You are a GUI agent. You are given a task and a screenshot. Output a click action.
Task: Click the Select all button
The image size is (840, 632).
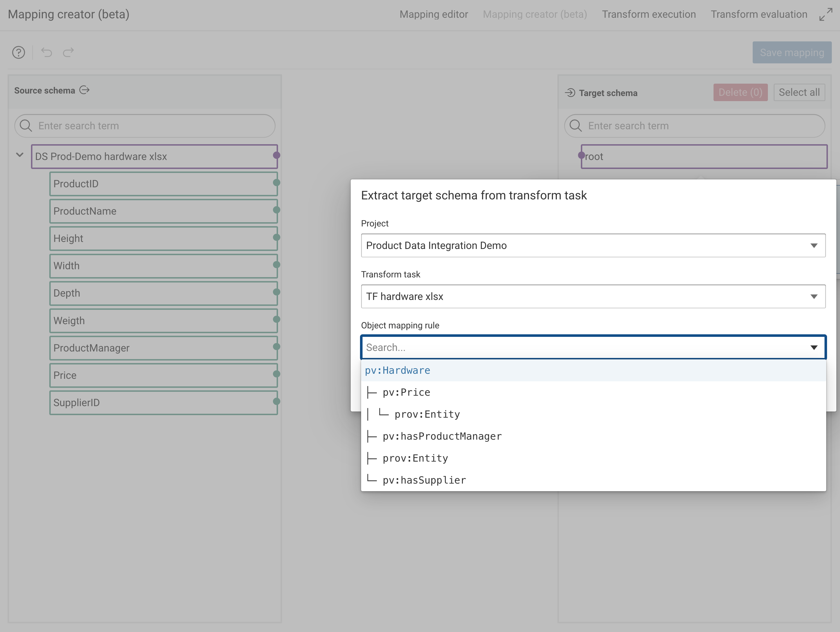click(799, 92)
